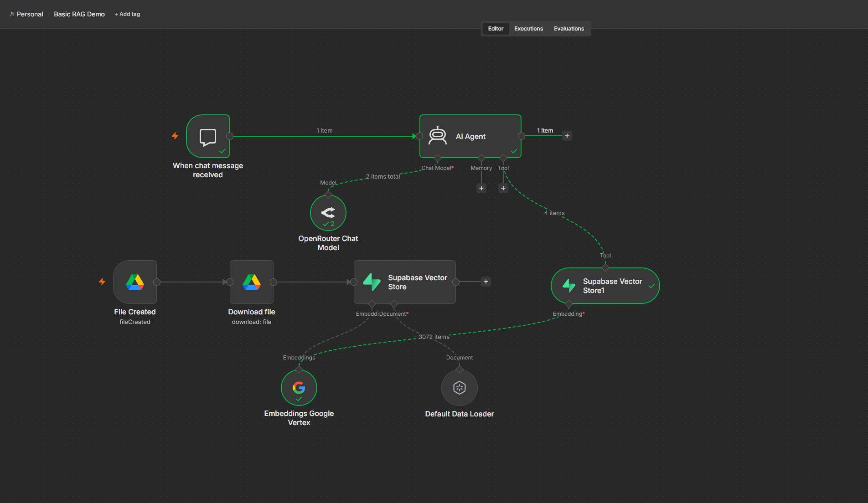Open the Default Data Loader node

pyautogui.click(x=460, y=388)
